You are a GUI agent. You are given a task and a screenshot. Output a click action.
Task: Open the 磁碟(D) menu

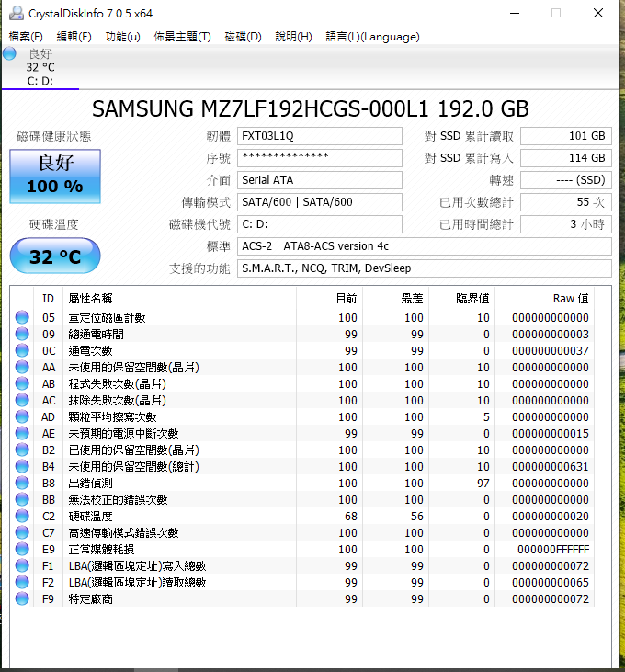(x=243, y=37)
